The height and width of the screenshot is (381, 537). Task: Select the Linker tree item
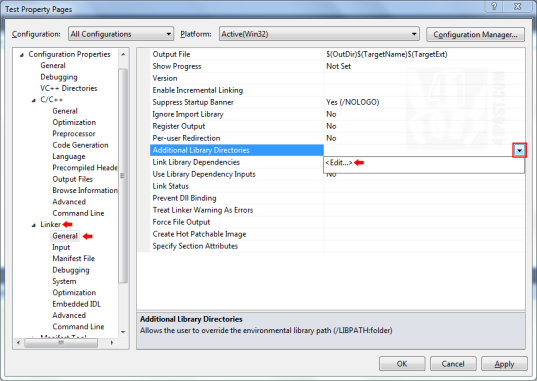pos(50,224)
